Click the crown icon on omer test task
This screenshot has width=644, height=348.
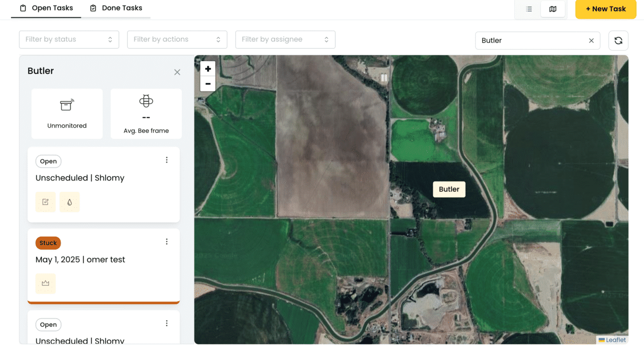46,283
